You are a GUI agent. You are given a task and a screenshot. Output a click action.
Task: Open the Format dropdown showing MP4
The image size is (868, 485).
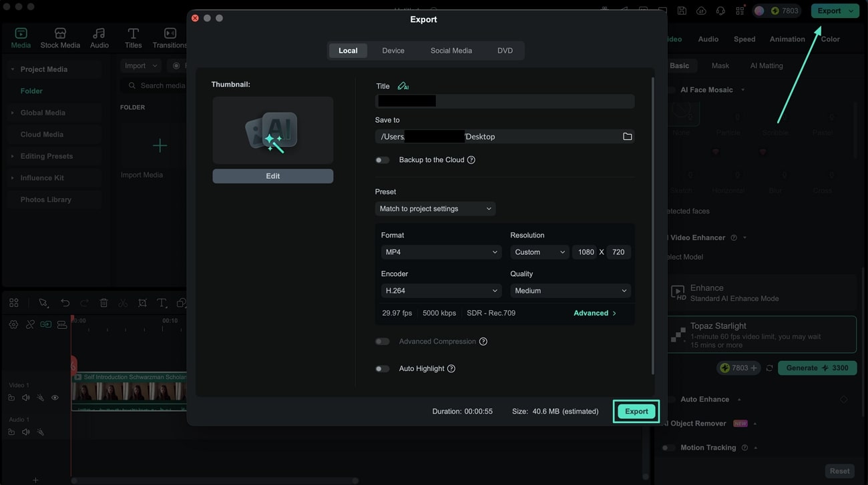(441, 252)
